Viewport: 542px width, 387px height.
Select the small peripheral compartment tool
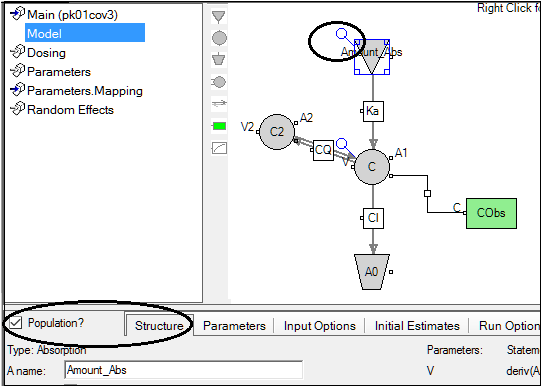pyautogui.click(x=218, y=82)
